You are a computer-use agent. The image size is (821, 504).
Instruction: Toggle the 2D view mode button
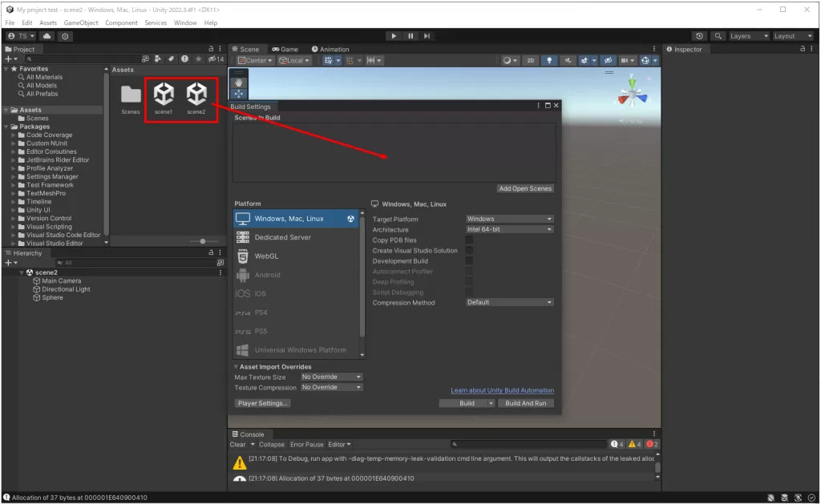[x=530, y=60]
